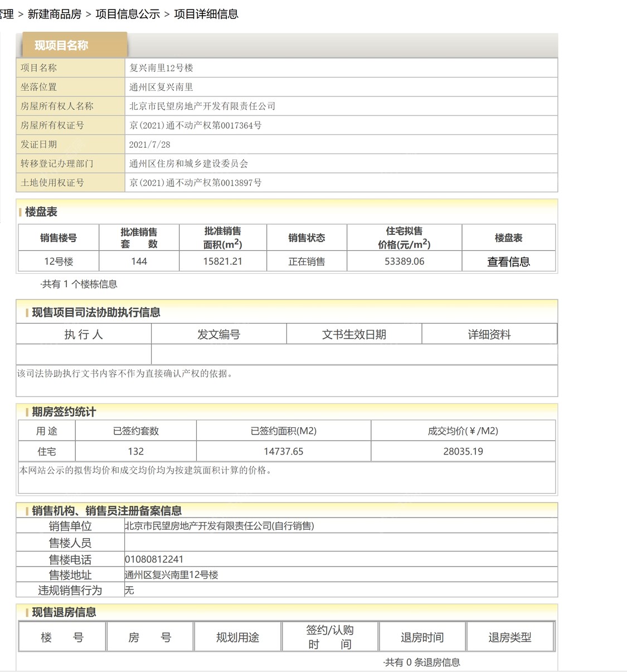Click 违规销售行为 value 无

tap(129, 590)
